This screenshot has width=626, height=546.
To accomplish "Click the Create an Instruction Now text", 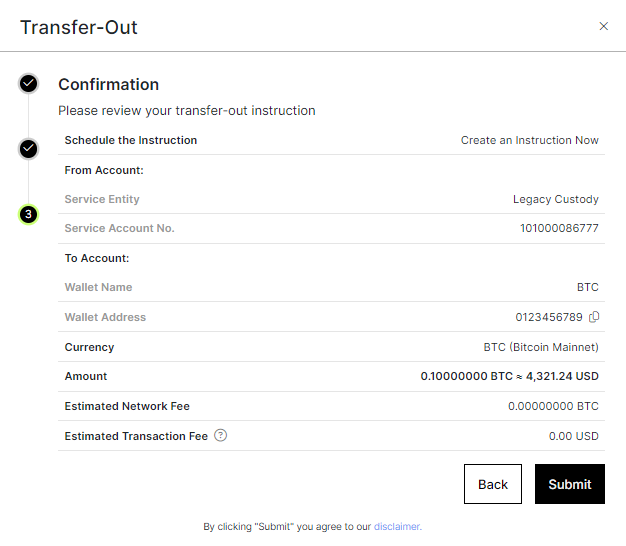I will (530, 140).
